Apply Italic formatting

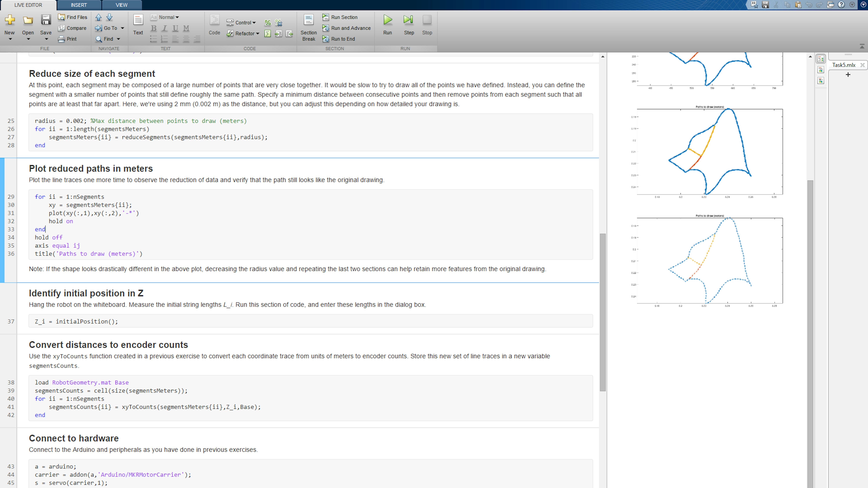point(164,28)
